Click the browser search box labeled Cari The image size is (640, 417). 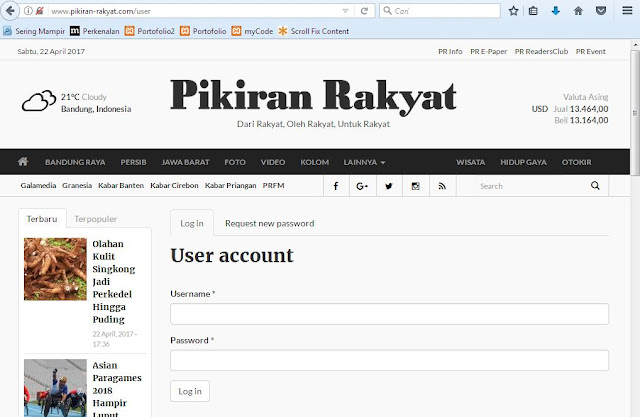(x=440, y=11)
